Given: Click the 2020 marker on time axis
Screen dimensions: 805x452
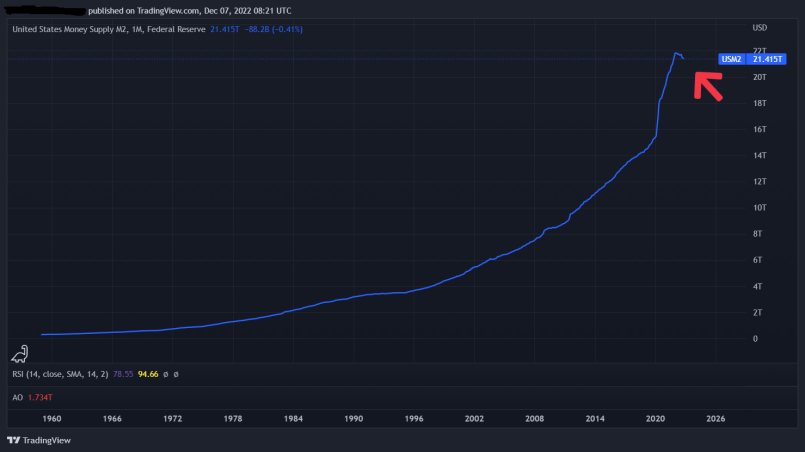Looking at the screenshot, I should [x=655, y=419].
